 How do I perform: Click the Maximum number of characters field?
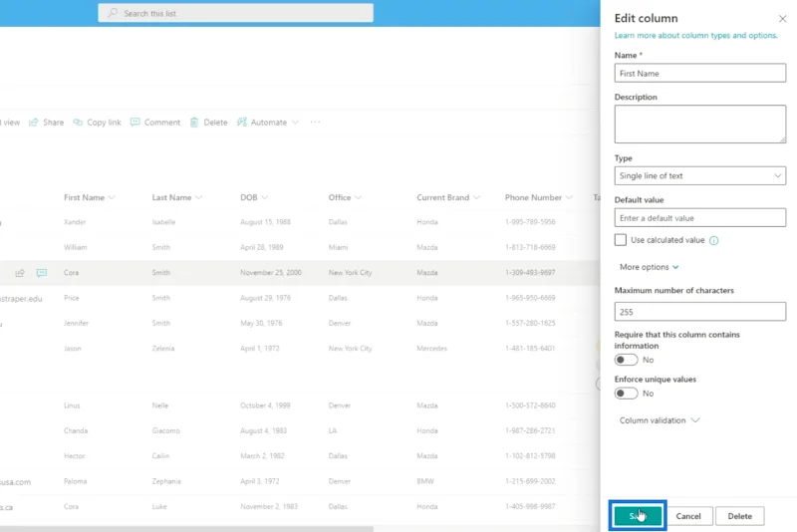tap(700, 312)
